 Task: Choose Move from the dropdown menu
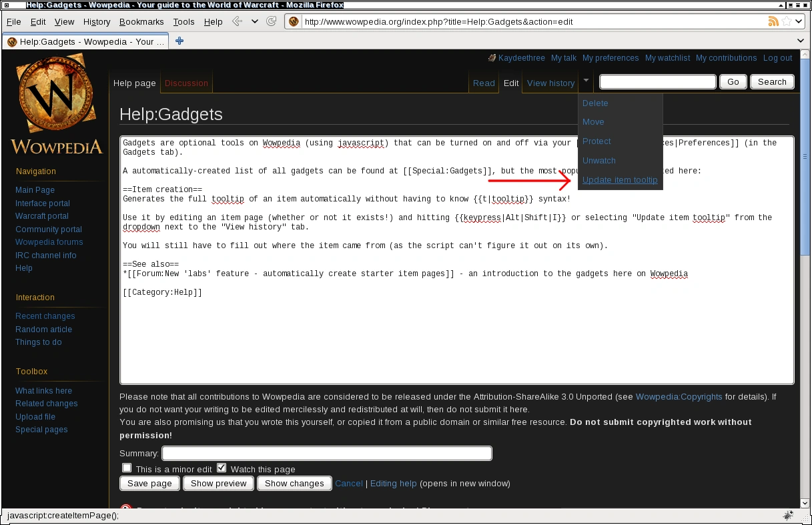coord(593,121)
